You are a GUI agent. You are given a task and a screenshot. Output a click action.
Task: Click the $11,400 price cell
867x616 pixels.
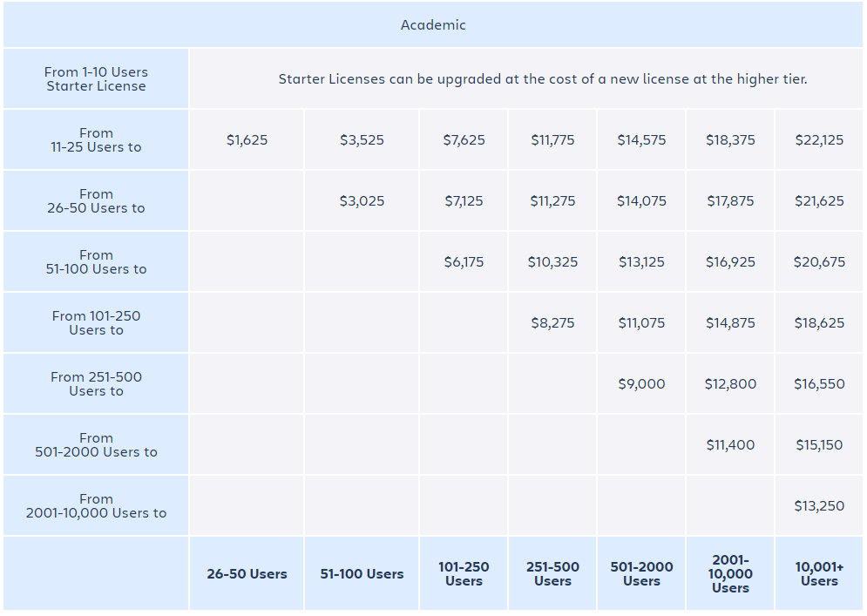(x=730, y=445)
